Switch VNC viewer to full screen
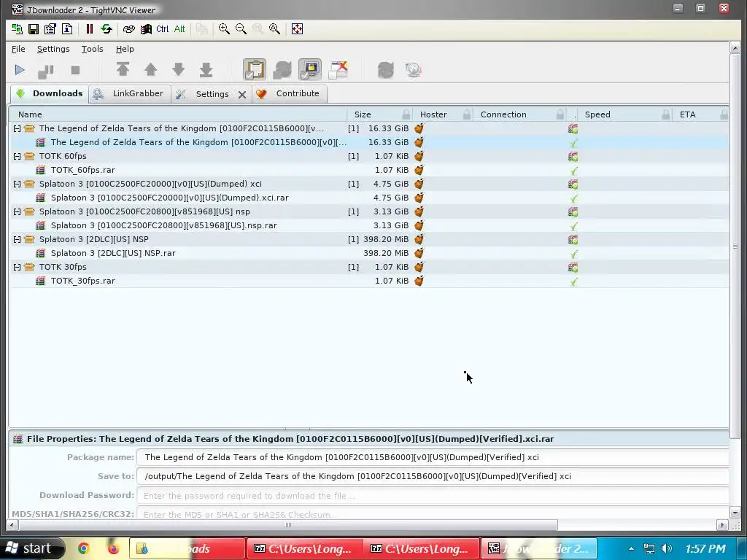 (x=297, y=29)
